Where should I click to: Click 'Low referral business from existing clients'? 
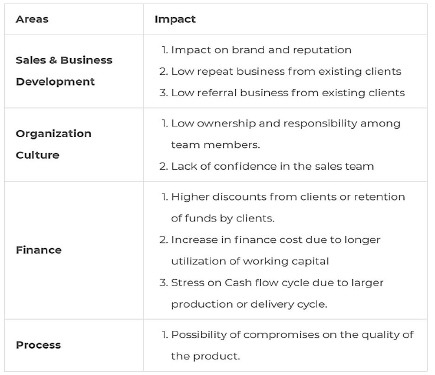pos(288,93)
